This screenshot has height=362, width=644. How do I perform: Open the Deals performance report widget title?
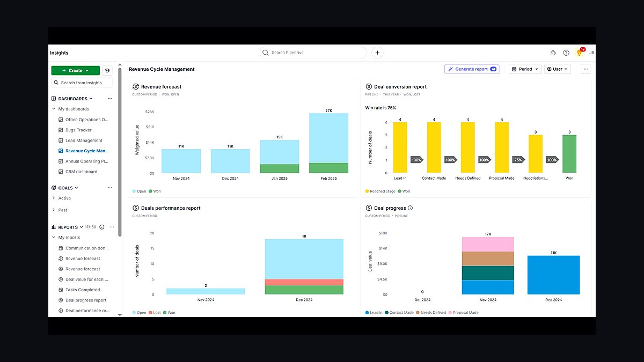coord(171,208)
